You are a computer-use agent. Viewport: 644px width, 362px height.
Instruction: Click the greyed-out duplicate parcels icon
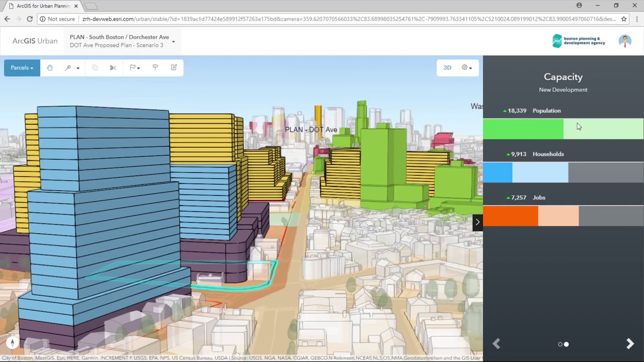coord(95,68)
